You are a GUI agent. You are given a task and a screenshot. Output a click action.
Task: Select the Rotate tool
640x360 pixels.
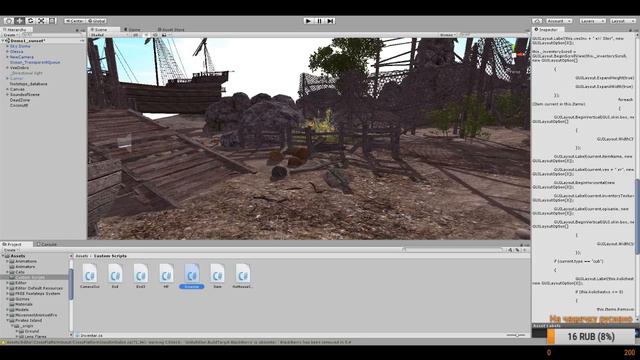point(30,21)
